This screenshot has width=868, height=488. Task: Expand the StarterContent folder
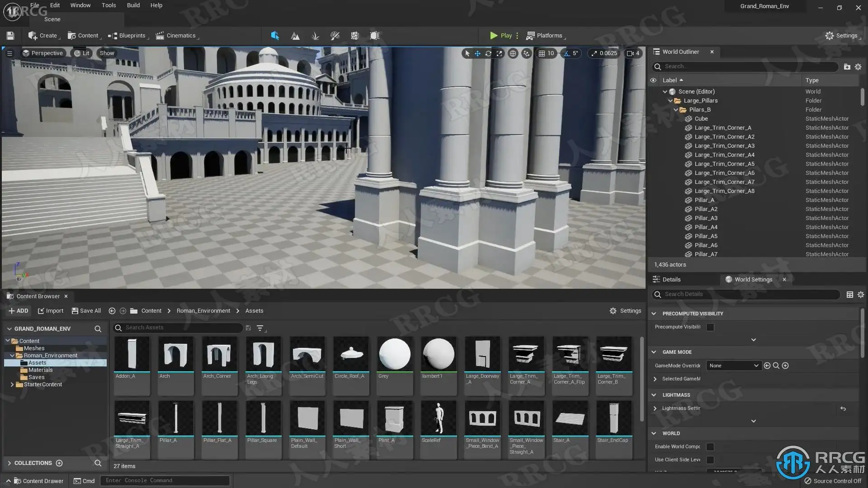tap(12, 385)
